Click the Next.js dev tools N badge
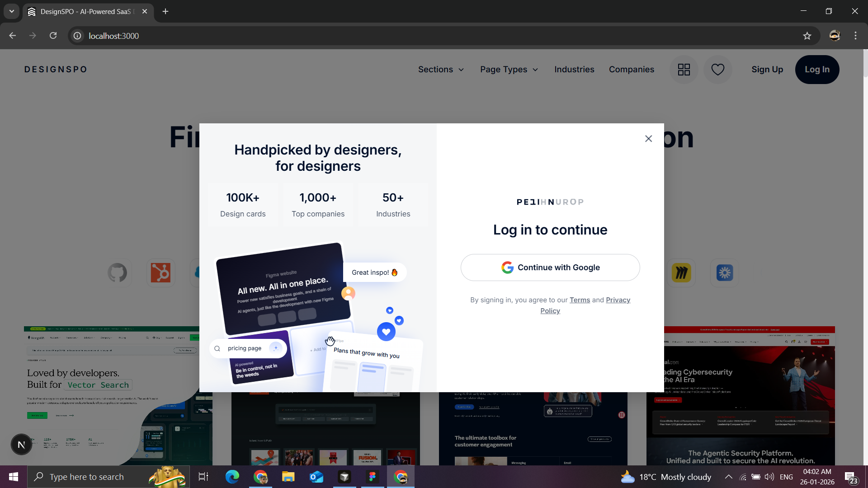868x488 pixels. point(21,445)
